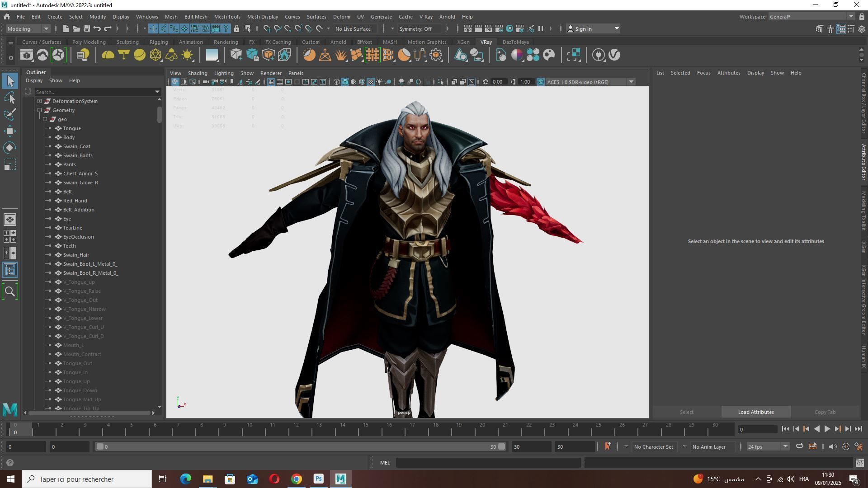Screen dimensions: 868x488
Task: Click the V-Ray sphere light shelf icon
Action: [x=140, y=55]
